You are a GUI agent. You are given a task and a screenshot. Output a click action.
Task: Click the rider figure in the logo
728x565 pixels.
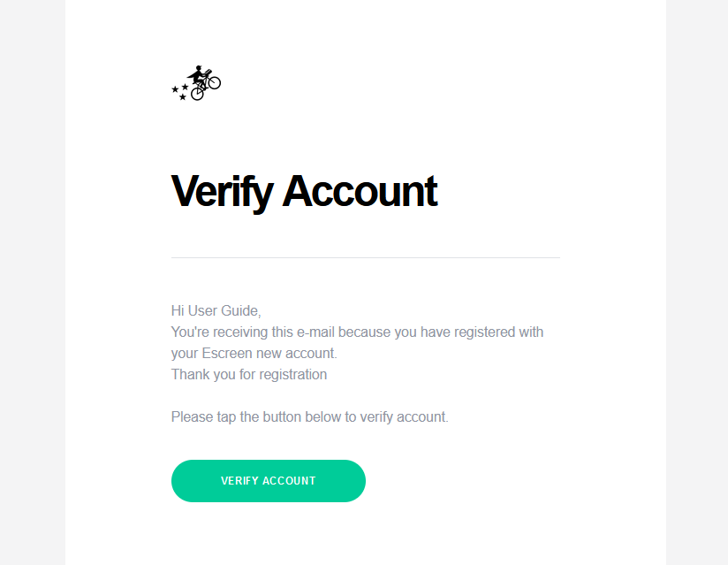click(x=200, y=73)
